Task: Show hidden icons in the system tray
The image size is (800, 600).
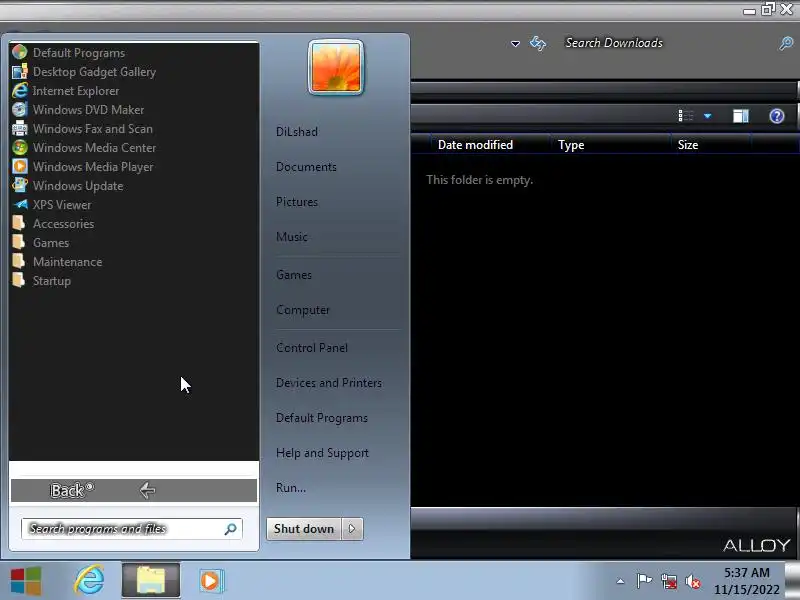Action: point(620,581)
